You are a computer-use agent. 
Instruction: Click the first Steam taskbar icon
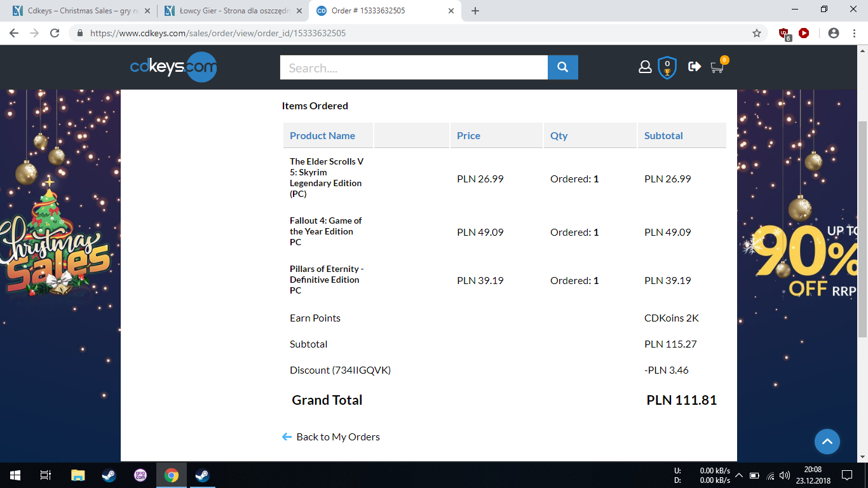109,475
